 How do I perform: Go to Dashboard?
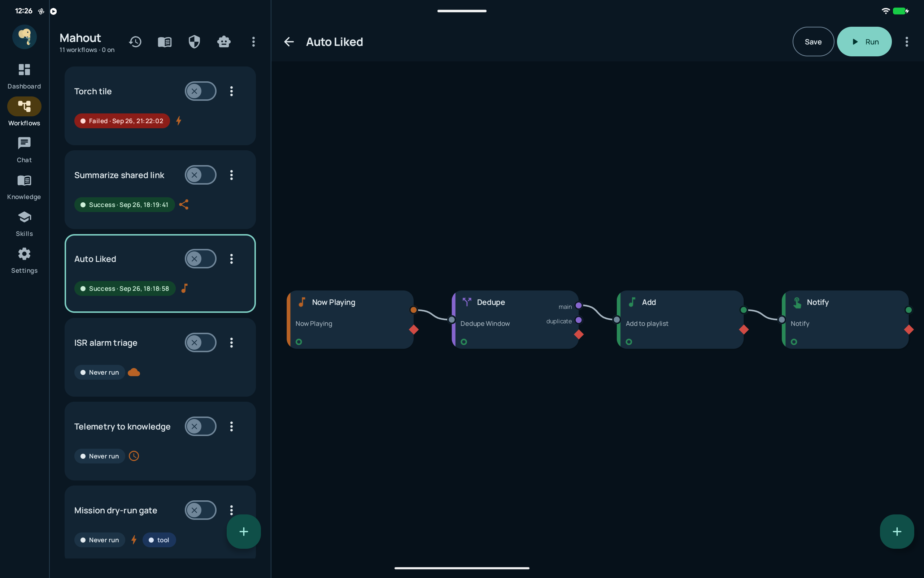[24, 76]
